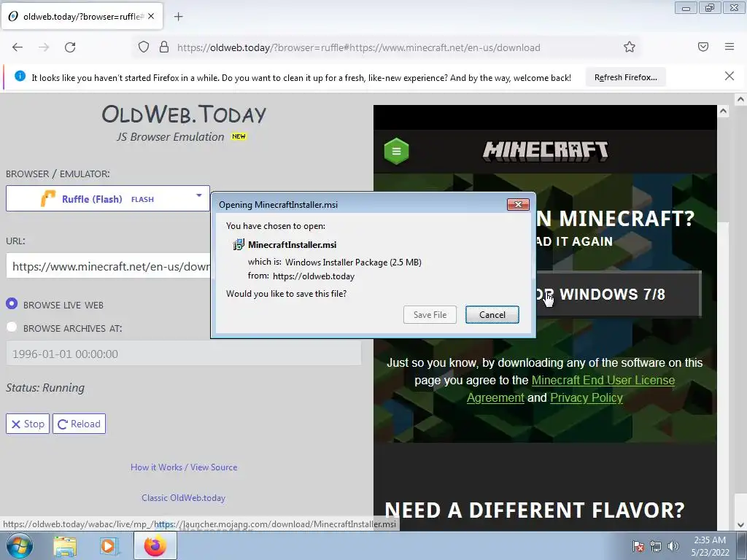The height and width of the screenshot is (560, 747).
Task: Click the padlock site security icon
Action: (164, 47)
